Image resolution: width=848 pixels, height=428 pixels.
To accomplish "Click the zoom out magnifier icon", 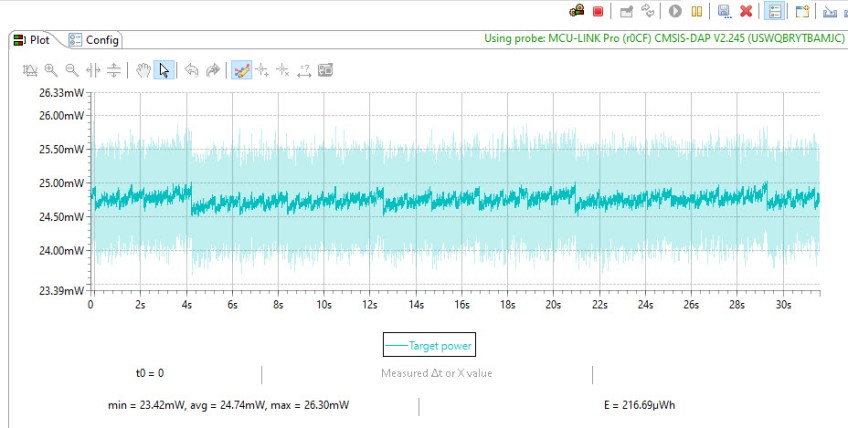I will [72, 70].
